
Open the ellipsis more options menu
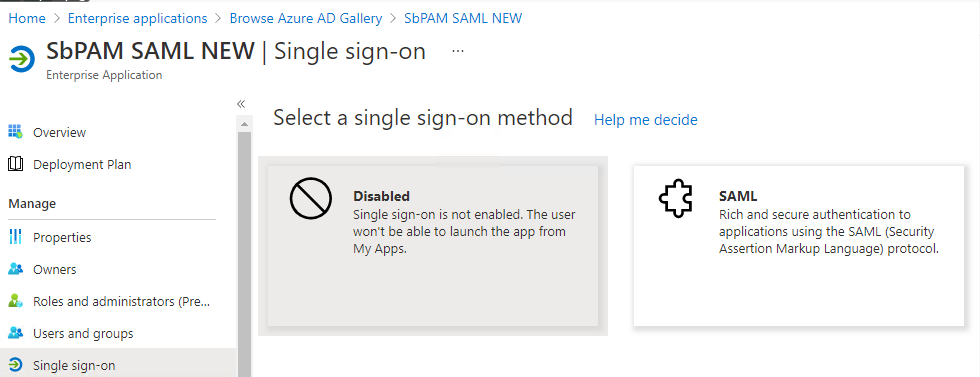tap(458, 51)
